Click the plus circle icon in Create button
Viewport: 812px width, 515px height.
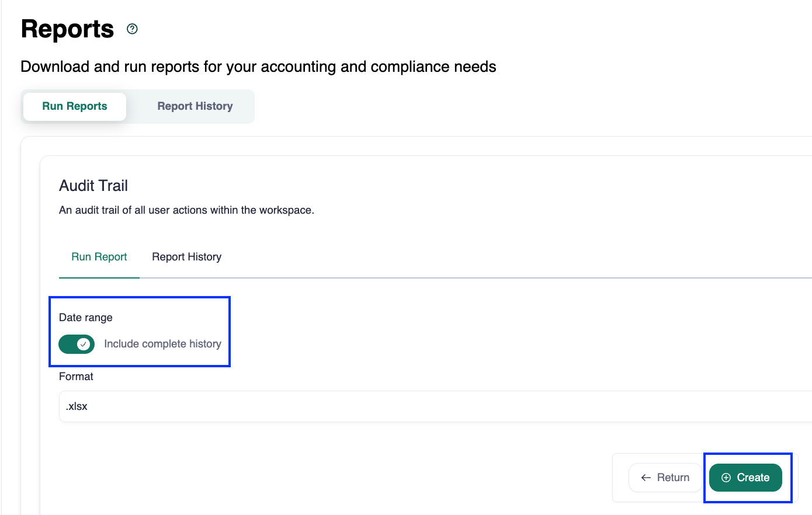[726, 478]
